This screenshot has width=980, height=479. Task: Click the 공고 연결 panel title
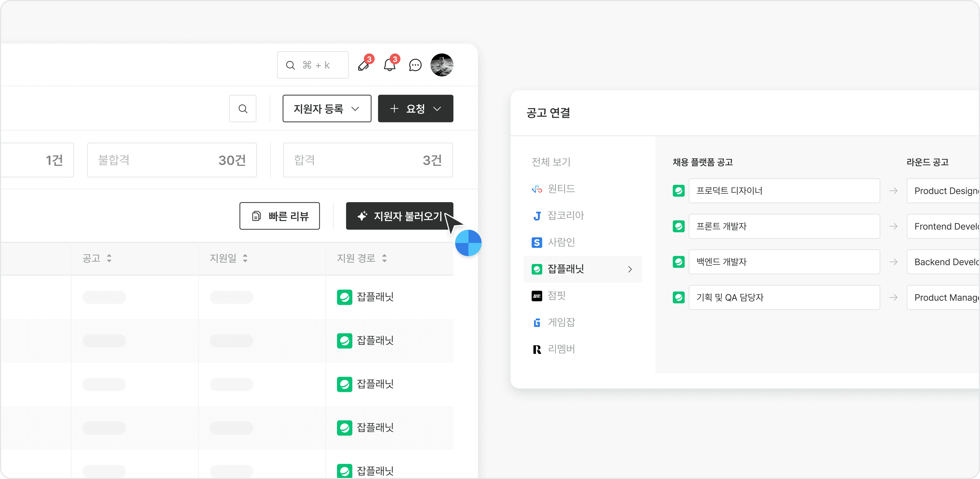point(548,113)
